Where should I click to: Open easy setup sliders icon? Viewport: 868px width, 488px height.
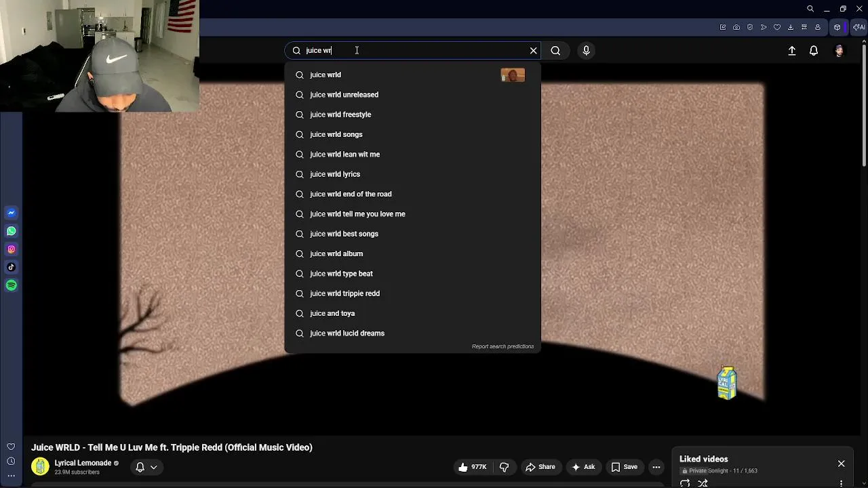804,27
